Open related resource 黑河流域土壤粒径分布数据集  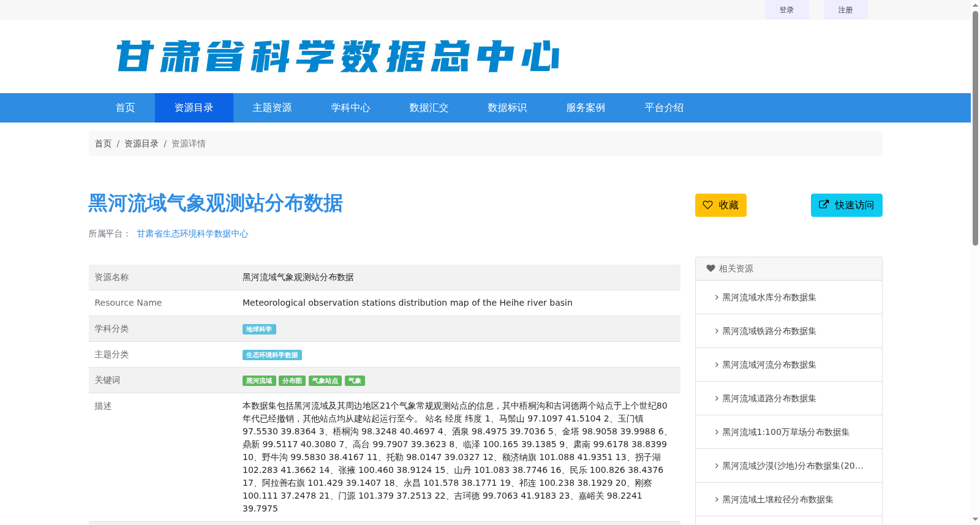(x=778, y=499)
